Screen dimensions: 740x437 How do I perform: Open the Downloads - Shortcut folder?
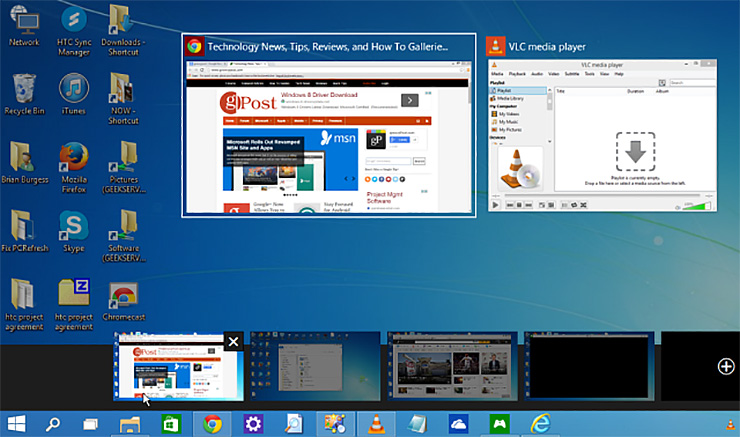123,31
